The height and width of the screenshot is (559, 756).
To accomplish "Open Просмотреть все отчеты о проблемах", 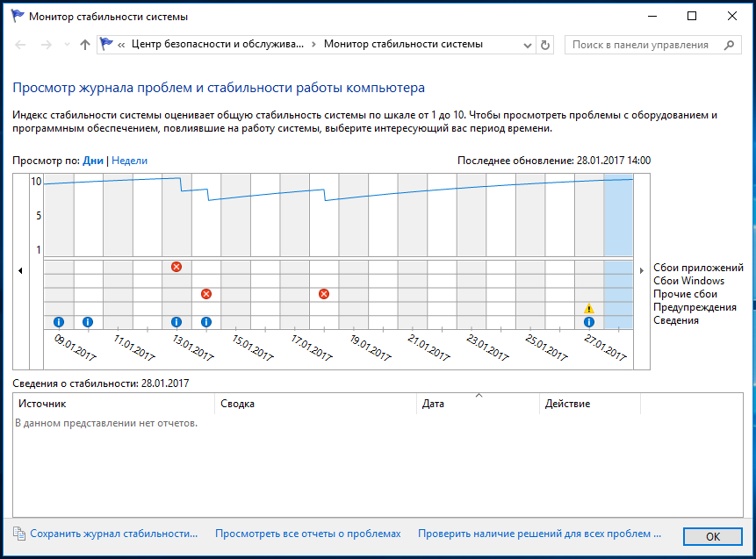I will [x=308, y=534].
